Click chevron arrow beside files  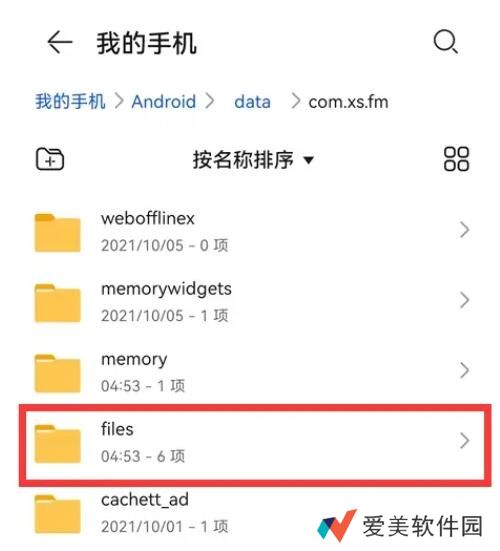pos(465,441)
